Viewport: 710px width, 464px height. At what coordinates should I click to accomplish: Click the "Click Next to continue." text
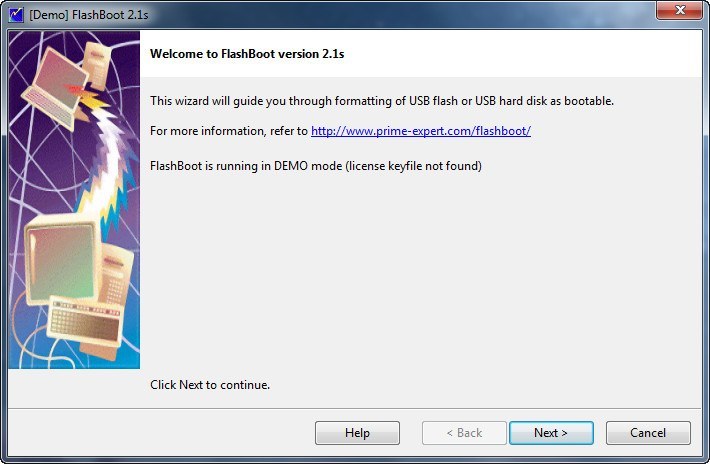click(x=210, y=385)
